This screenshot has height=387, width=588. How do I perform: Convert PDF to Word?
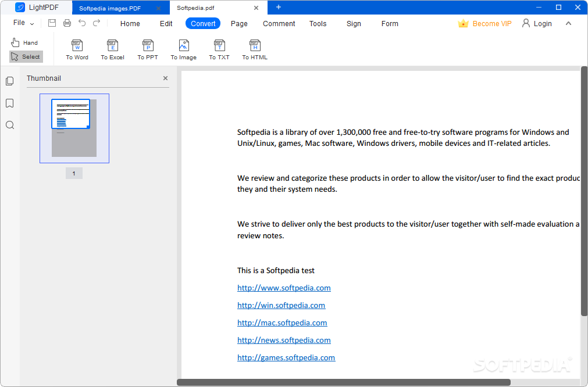coord(77,50)
